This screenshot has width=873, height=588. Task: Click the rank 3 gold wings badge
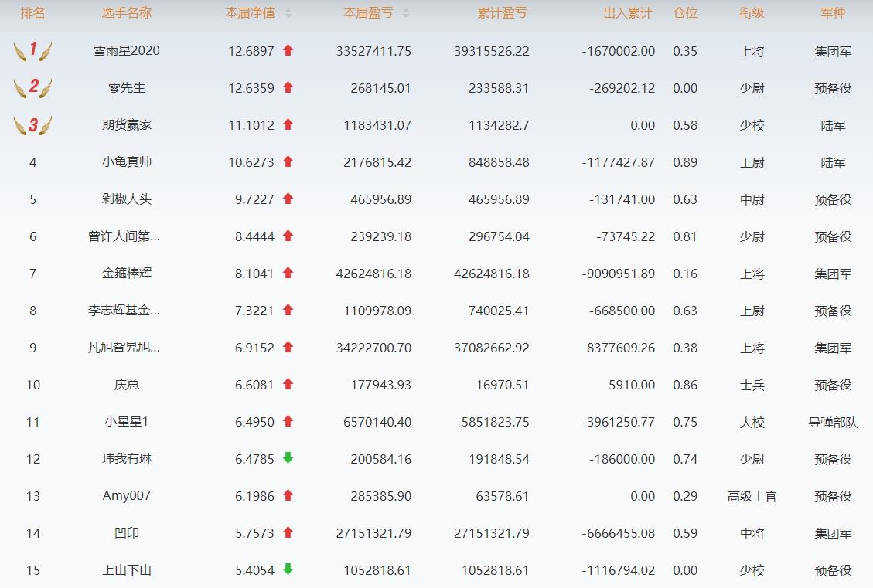(x=32, y=125)
